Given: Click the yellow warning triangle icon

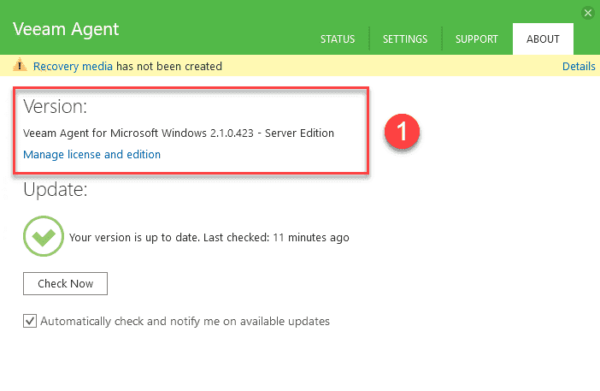Looking at the screenshot, I should click(x=20, y=65).
